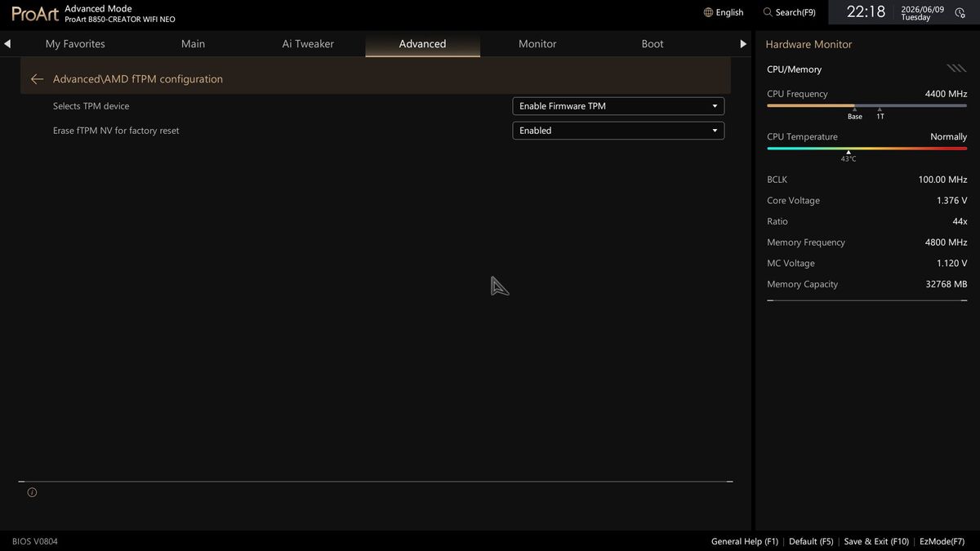Click the Search magnifier icon
This screenshot has height=551, width=980.
pos(768,12)
